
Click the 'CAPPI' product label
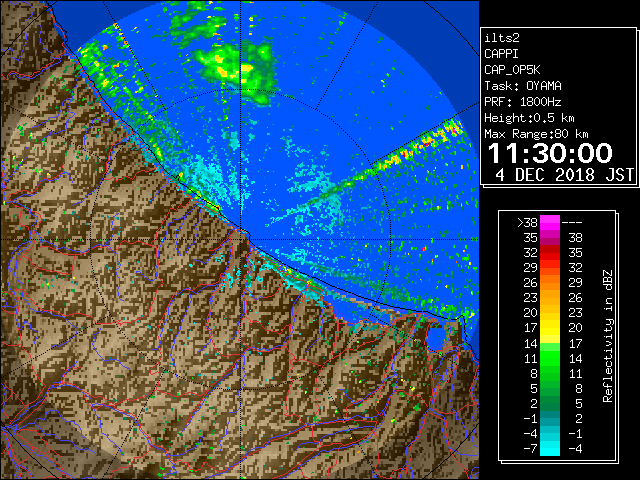[x=501, y=54]
